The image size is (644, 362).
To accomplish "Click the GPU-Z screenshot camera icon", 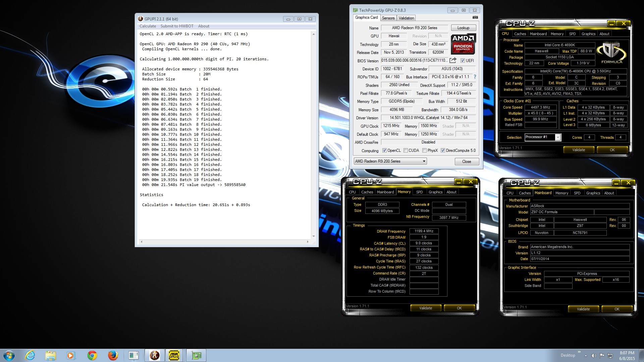I will coord(475,17).
